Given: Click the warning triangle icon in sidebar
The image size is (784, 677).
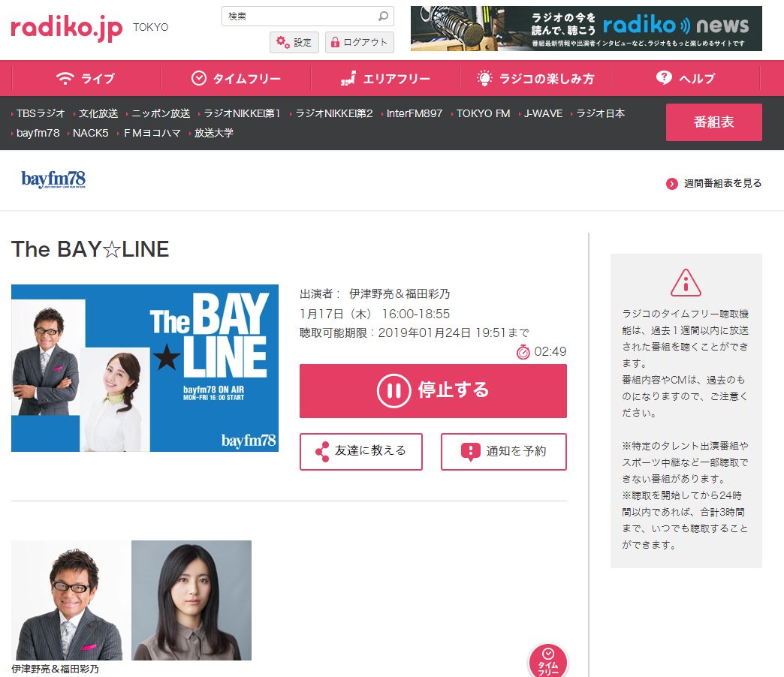Looking at the screenshot, I should tap(686, 283).
